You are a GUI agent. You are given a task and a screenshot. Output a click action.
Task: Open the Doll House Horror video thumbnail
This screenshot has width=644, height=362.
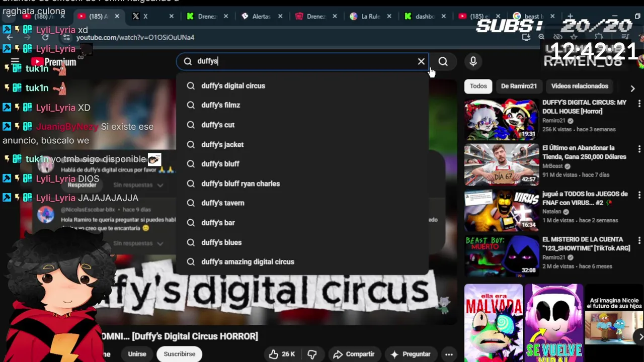[501, 120]
